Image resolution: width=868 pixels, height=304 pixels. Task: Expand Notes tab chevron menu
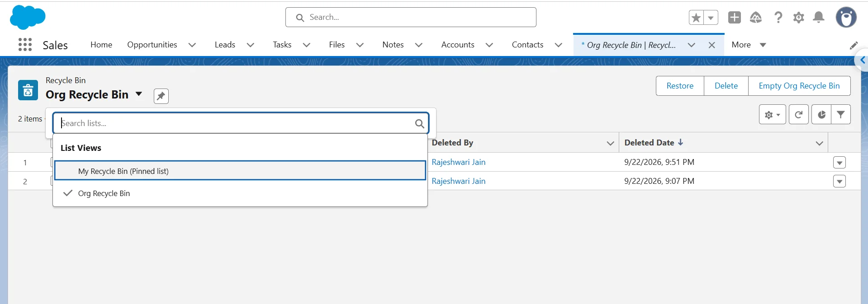pyautogui.click(x=418, y=45)
